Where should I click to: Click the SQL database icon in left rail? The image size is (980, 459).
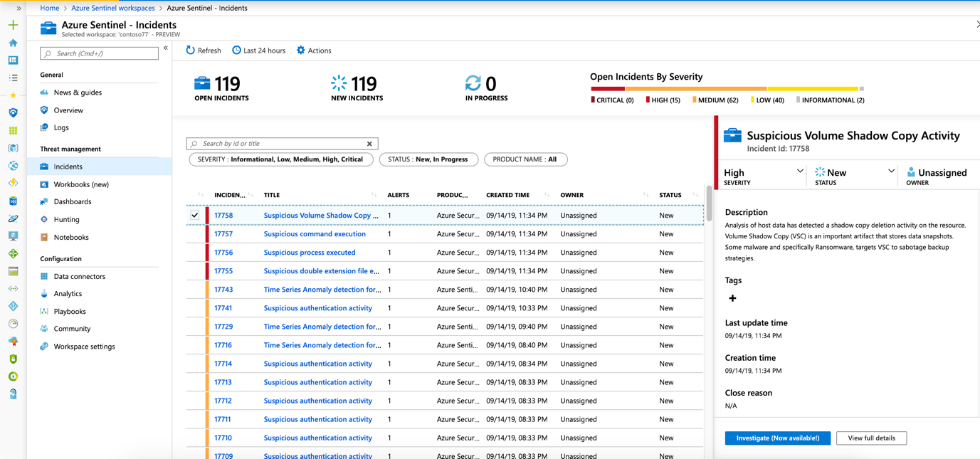(13, 201)
